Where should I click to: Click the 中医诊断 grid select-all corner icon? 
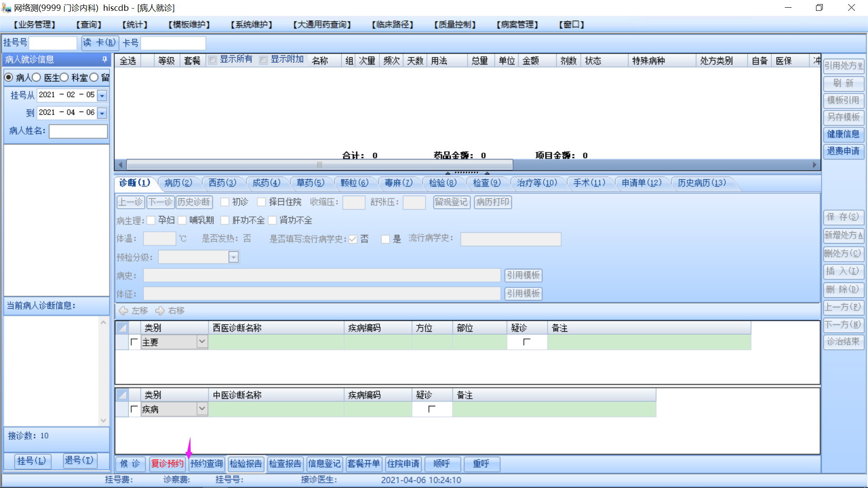coord(122,395)
